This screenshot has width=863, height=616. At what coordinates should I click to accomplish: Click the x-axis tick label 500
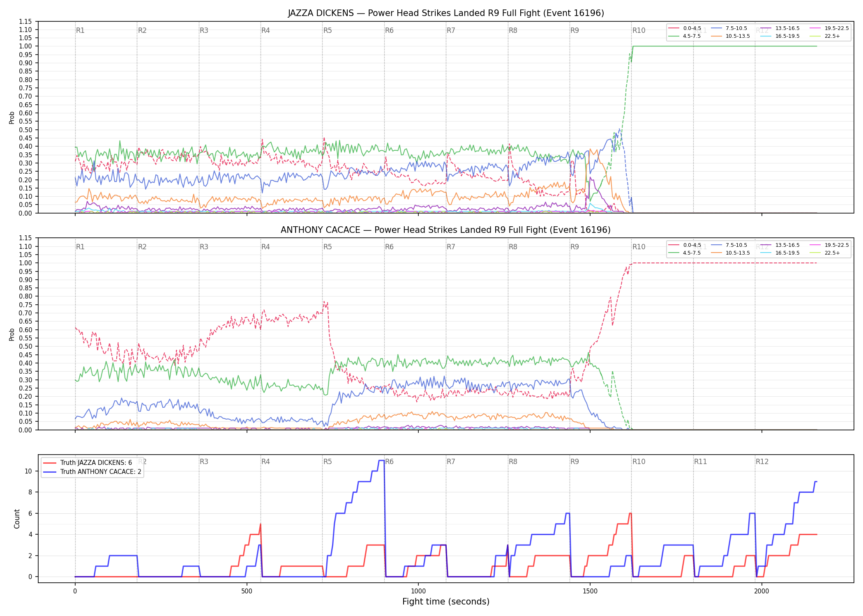247,591
